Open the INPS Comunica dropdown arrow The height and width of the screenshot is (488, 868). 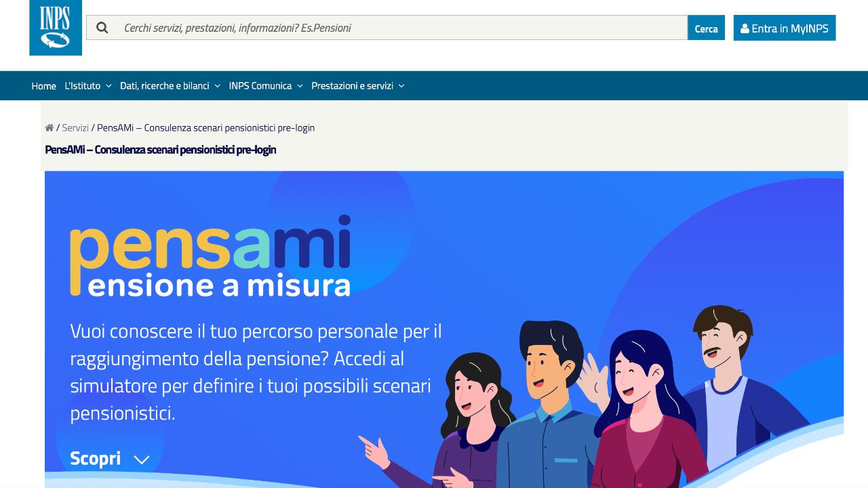[x=300, y=86]
